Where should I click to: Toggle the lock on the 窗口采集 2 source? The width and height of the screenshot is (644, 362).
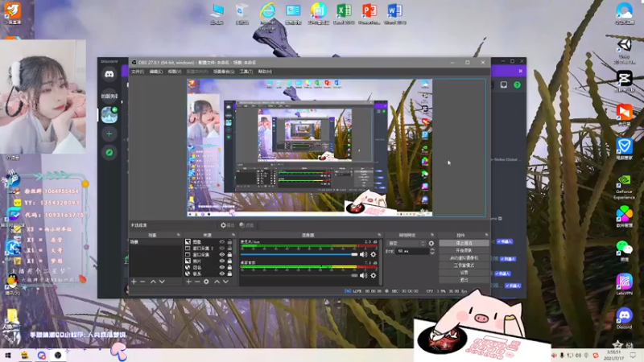point(229,249)
